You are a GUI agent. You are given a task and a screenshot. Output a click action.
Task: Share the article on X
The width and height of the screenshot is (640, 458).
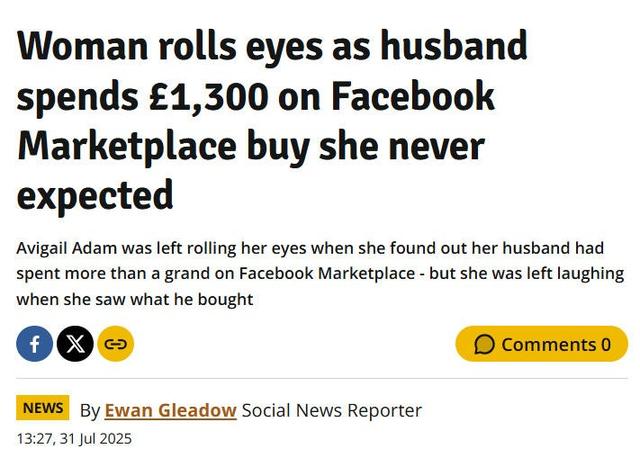tap(75, 344)
